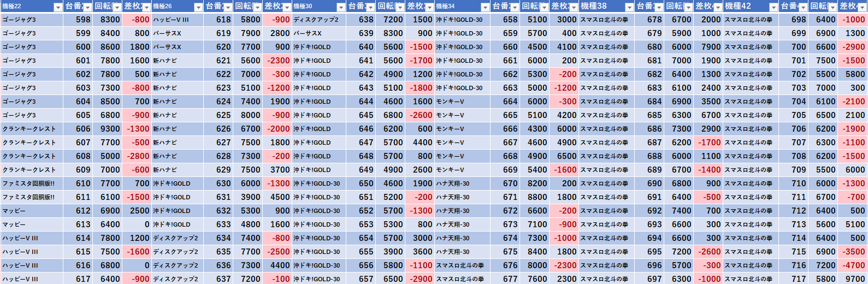Open the 差枚 filter in the 機種38 group
Image resolution: width=868 pixels, height=284 pixels.
[718, 7]
